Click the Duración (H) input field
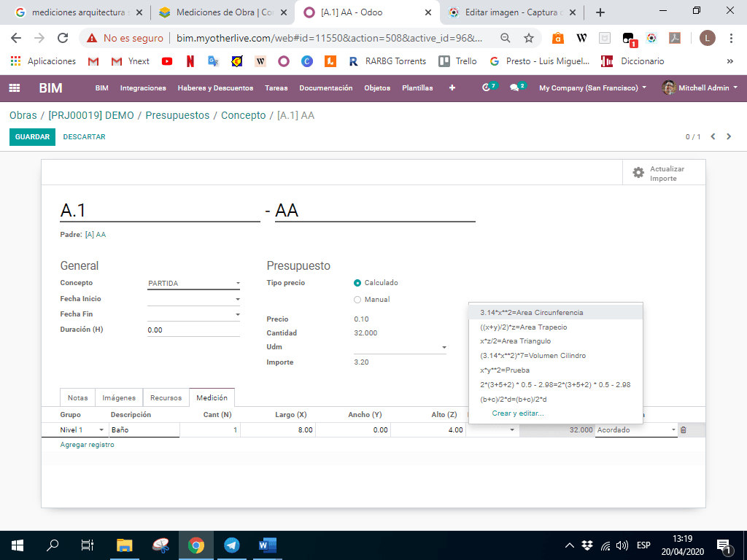 193,330
